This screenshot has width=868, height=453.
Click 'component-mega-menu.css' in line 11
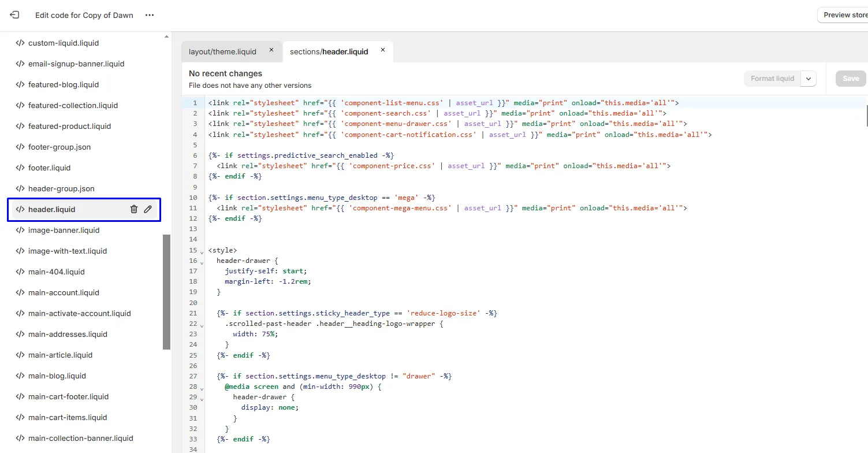click(400, 208)
